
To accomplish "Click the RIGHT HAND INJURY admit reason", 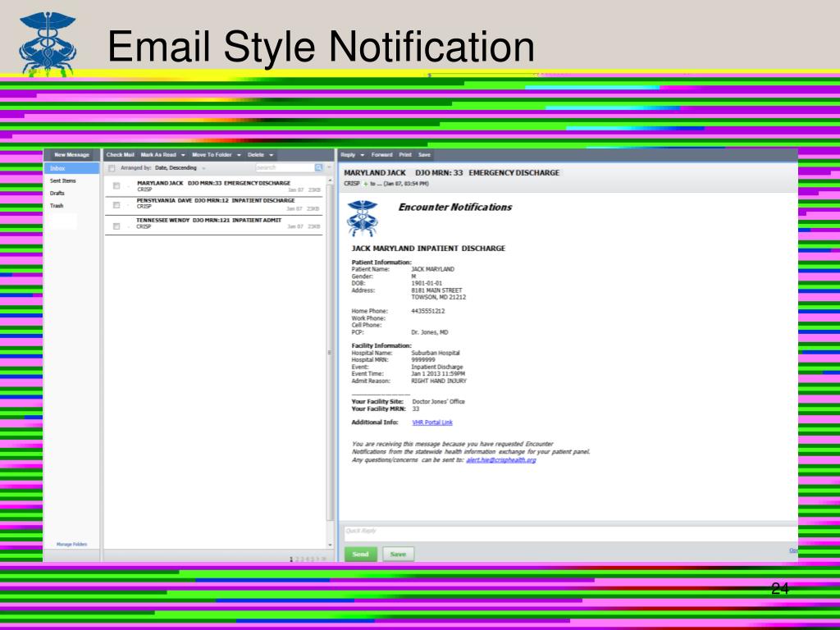I will coord(439,381).
